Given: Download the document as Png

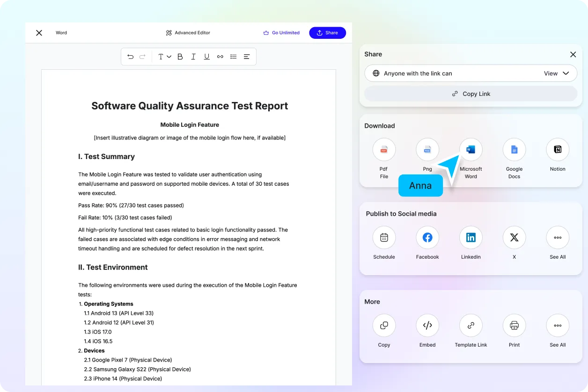Looking at the screenshot, I should tap(427, 149).
